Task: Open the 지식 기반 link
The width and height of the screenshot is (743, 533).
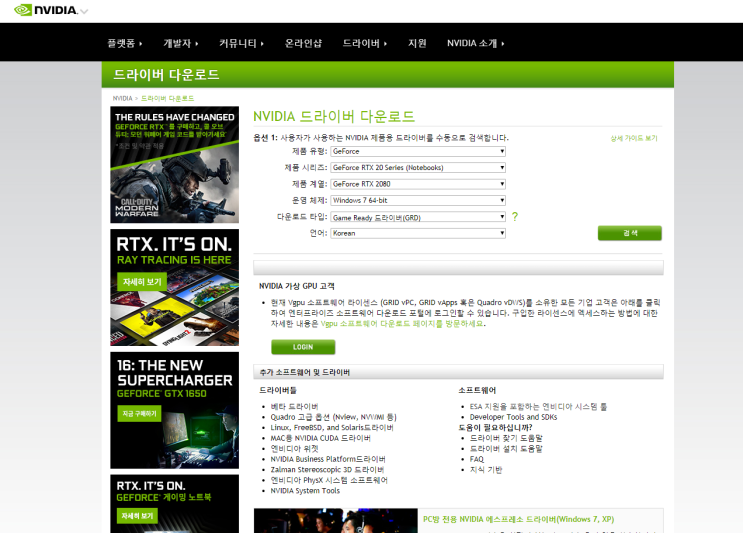Action: [486, 470]
